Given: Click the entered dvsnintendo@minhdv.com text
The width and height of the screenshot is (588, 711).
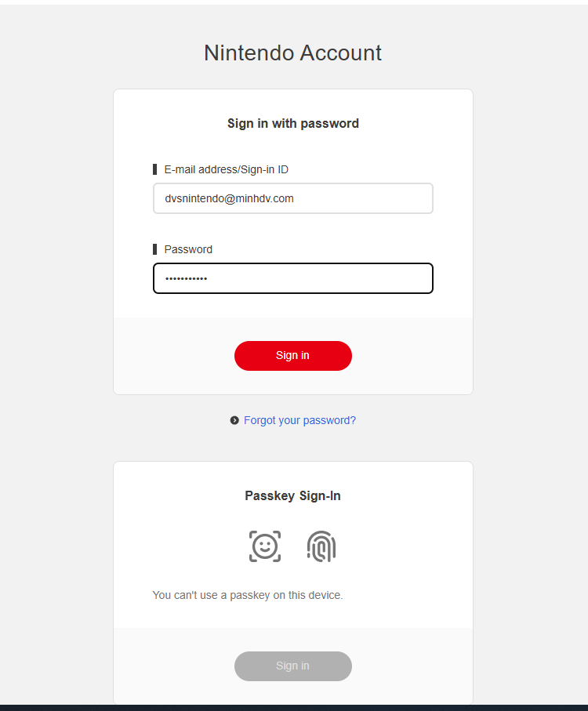Looking at the screenshot, I should pyautogui.click(x=229, y=198).
